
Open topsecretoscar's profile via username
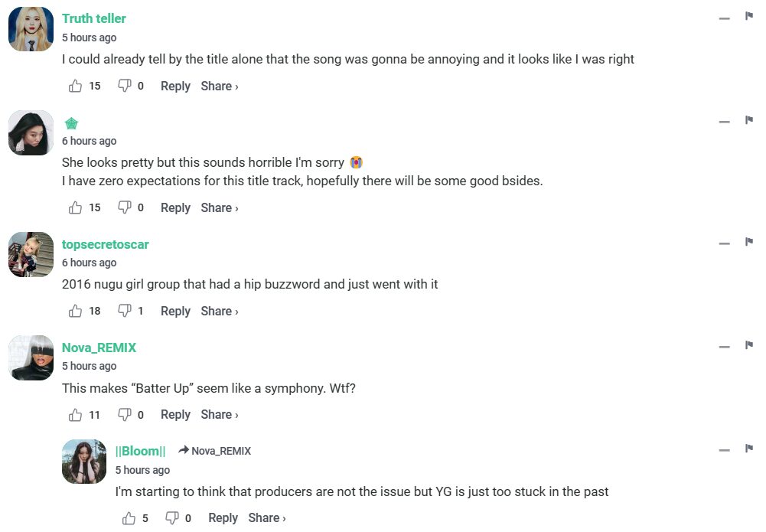click(x=105, y=244)
